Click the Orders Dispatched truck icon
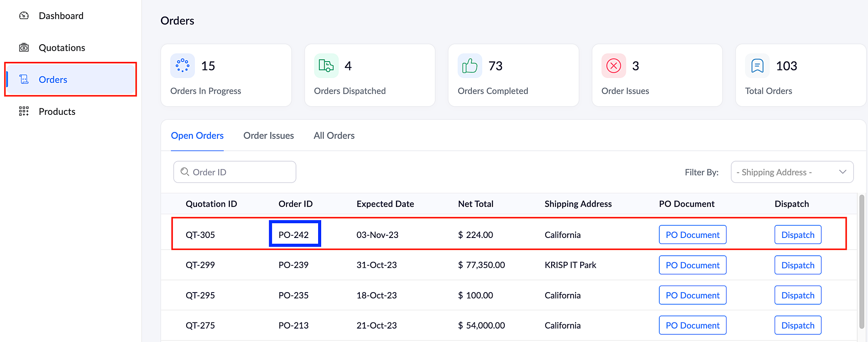 [326, 65]
